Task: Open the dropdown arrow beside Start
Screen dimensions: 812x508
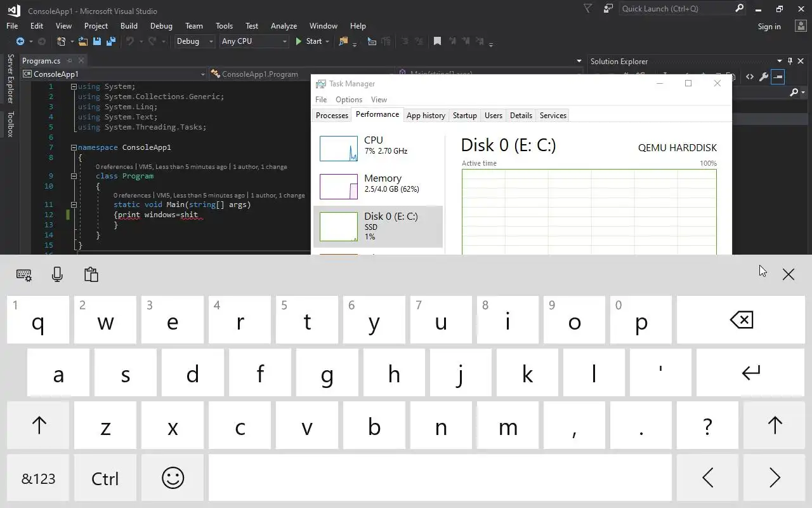Action: pyautogui.click(x=327, y=41)
